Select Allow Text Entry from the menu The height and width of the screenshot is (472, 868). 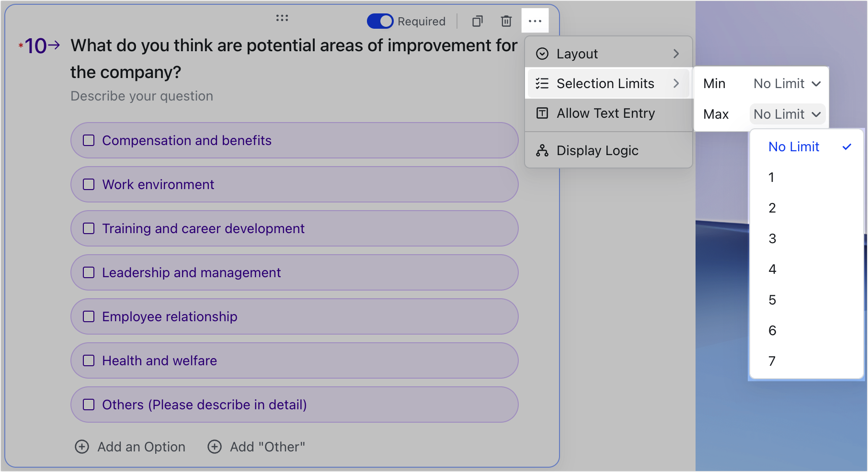(605, 113)
